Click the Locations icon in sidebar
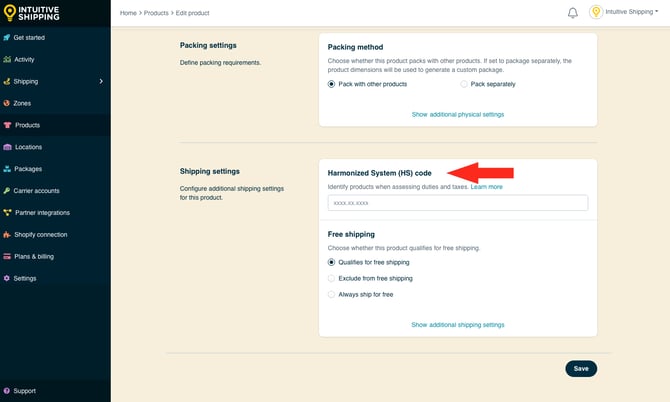This screenshot has width=670, height=402. pos(7,147)
